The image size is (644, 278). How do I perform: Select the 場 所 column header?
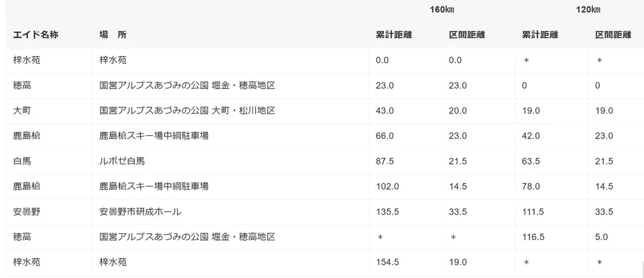coord(113,35)
